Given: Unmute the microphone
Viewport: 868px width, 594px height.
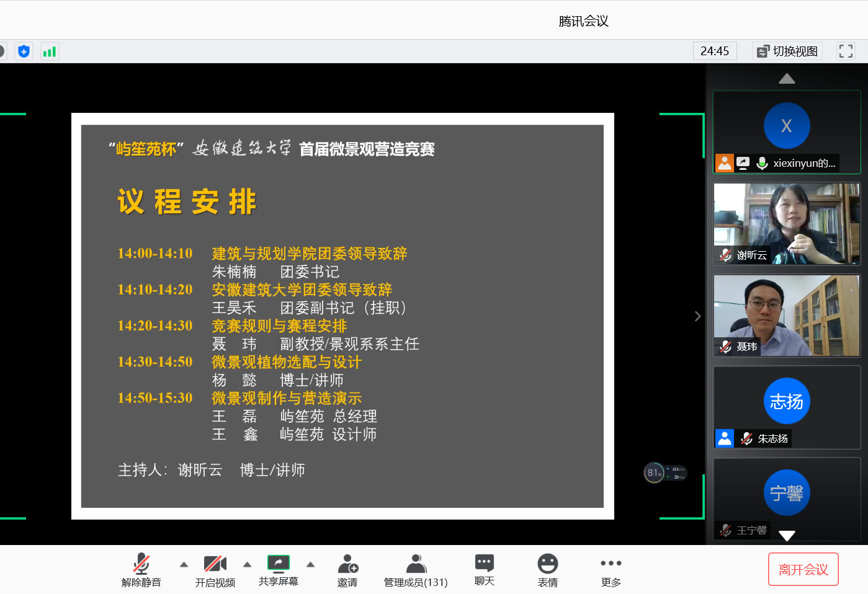Looking at the screenshot, I should pyautogui.click(x=141, y=570).
